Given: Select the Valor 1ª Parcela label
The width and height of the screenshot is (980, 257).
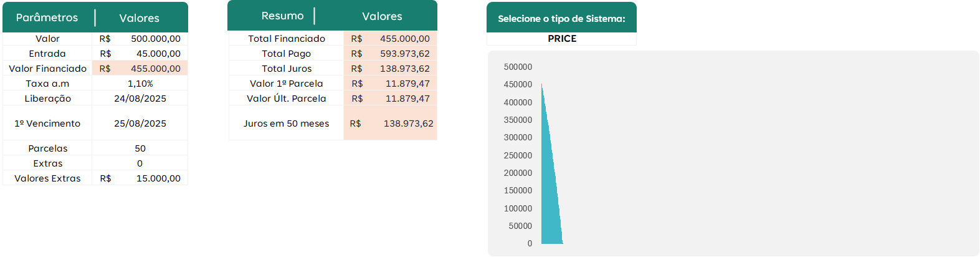Looking at the screenshot, I should coord(287,84).
